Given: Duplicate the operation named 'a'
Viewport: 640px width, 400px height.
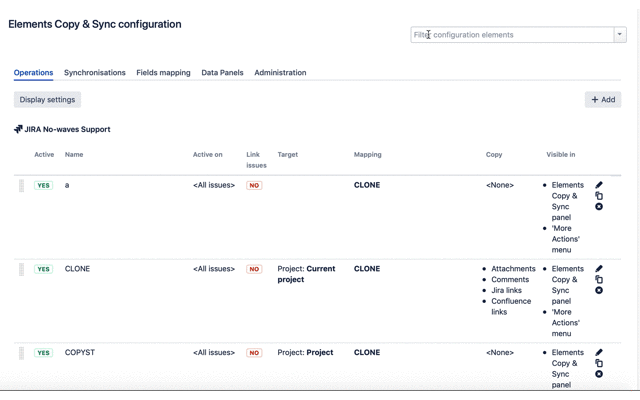Looking at the screenshot, I should click(x=599, y=196).
